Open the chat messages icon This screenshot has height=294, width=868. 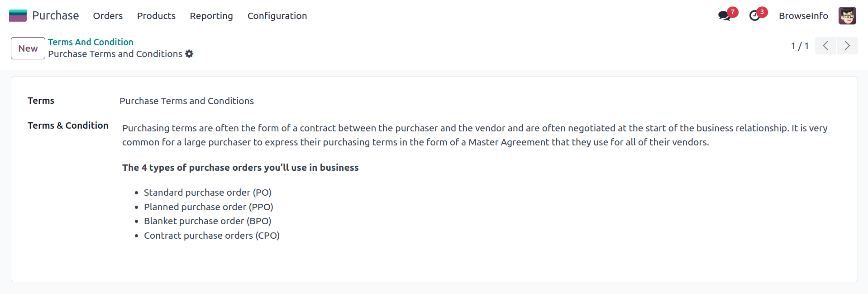[x=724, y=16]
